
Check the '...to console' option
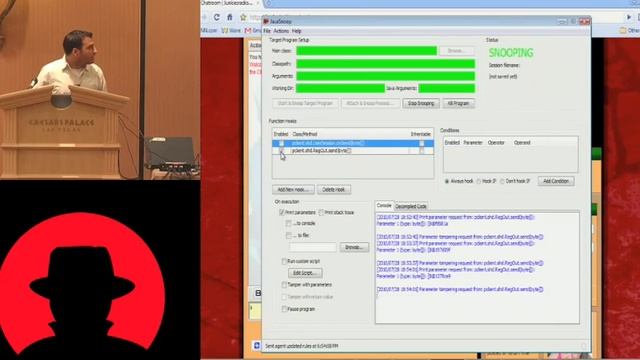click(x=289, y=223)
